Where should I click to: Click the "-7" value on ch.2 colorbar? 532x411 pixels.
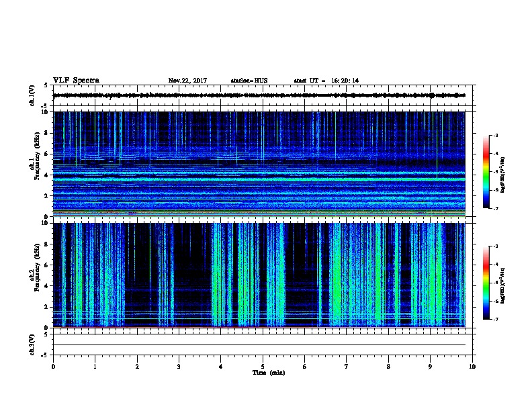pos(495,320)
